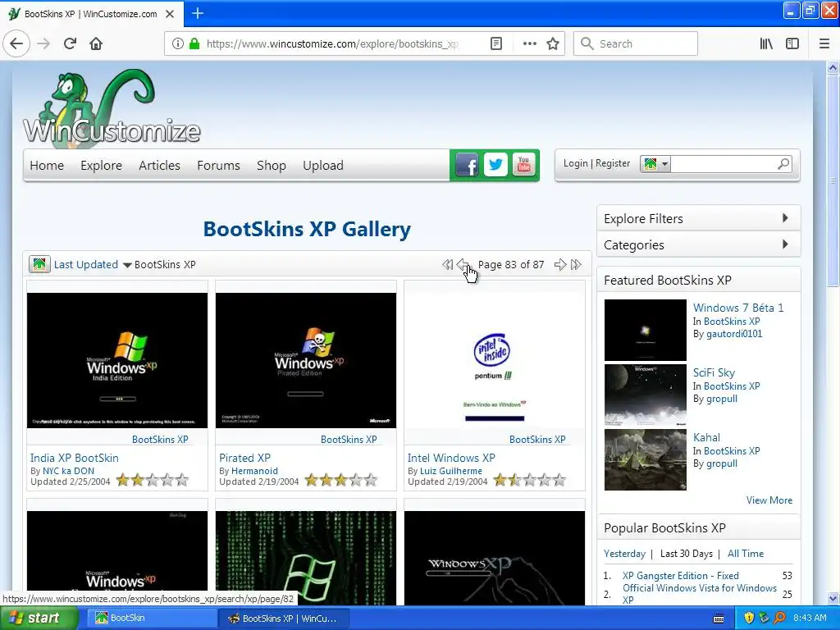Rate Intel Windows XP using stars
Viewport: 840px width, 630px height.
pyautogui.click(x=529, y=480)
